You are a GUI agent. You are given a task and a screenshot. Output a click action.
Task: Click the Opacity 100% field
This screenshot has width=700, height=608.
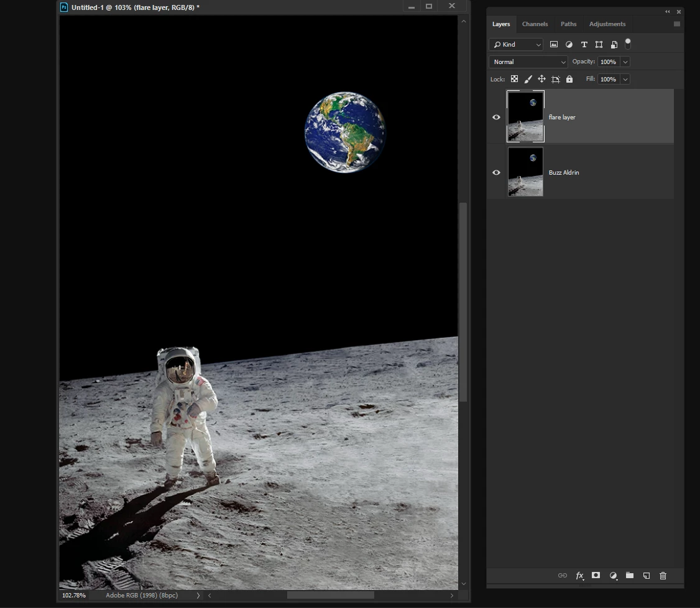click(609, 62)
